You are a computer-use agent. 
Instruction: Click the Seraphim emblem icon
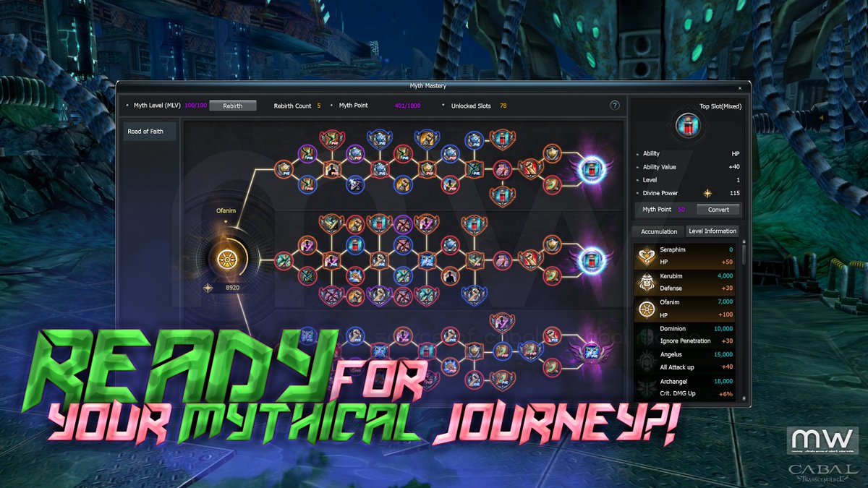[x=646, y=256]
